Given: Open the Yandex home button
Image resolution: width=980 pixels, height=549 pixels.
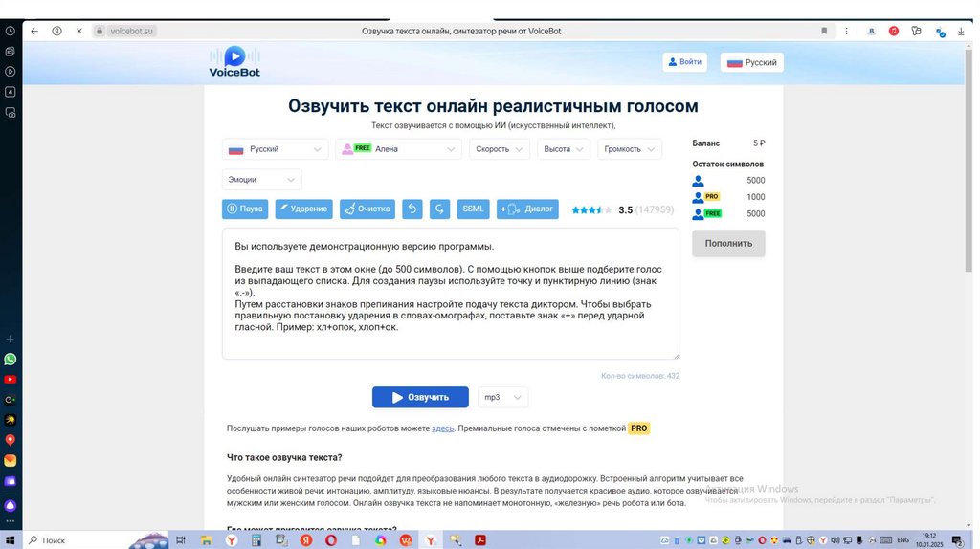Looking at the screenshot, I should click(x=56, y=31).
